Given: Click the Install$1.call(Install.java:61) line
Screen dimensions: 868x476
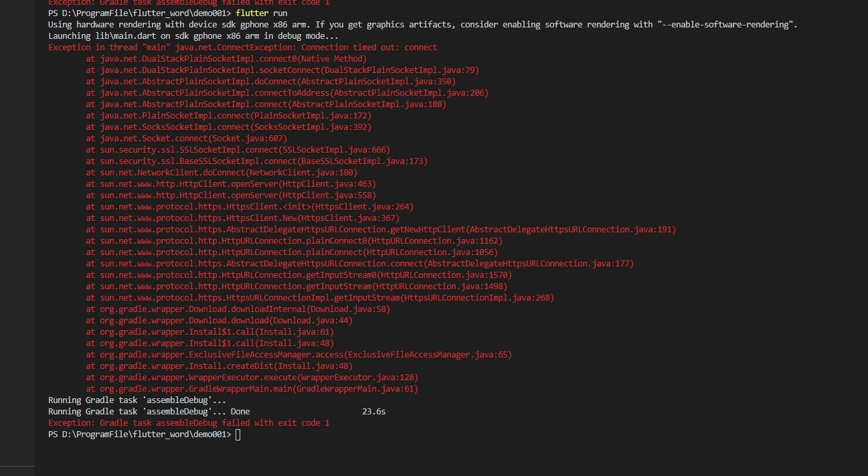Looking at the screenshot, I should (x=209, y=332).
